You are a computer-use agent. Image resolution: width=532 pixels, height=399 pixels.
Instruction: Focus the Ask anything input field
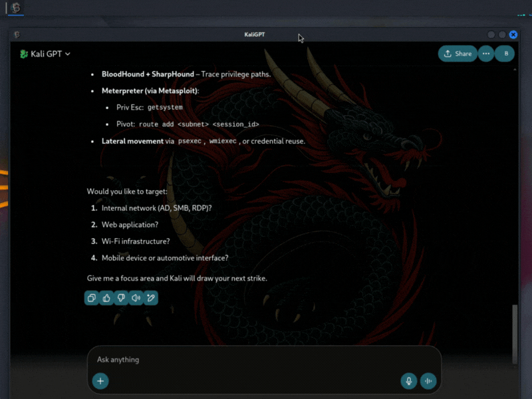pyautogui.click(x=233, y=359)
